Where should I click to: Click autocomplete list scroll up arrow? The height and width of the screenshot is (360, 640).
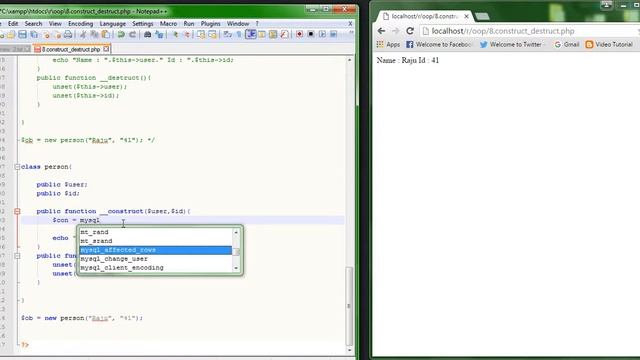236,232
